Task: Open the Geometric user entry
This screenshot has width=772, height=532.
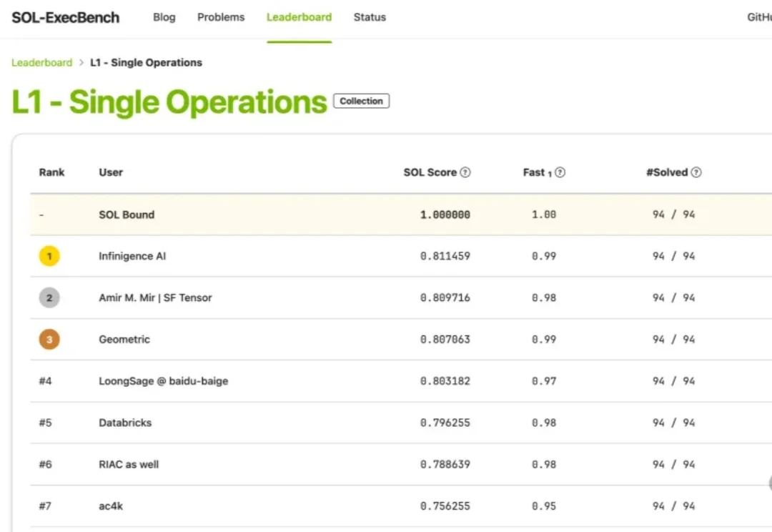Action: 124,340
